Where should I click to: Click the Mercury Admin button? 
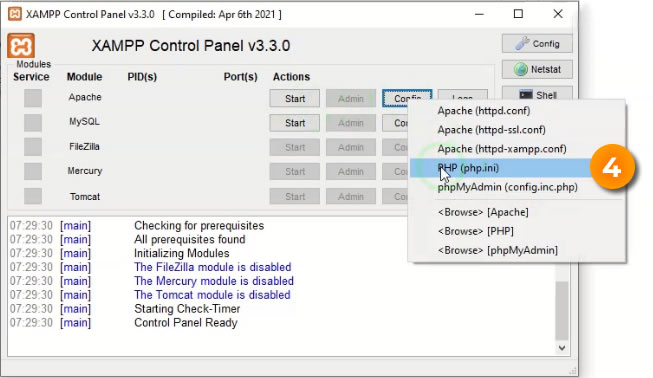[x=351, y=172]
